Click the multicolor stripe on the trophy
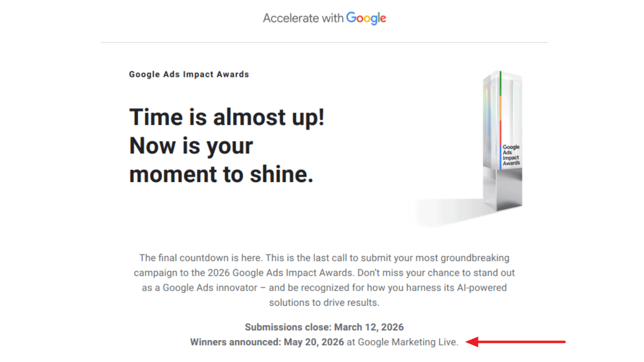Viewport: 644px width, 362px height. [501, 116]
